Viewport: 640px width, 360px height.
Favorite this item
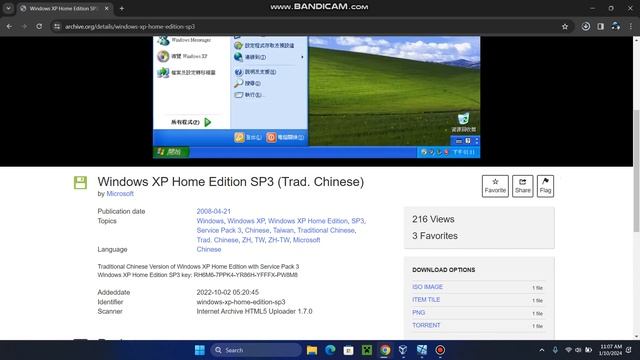(x=495, y=186)
